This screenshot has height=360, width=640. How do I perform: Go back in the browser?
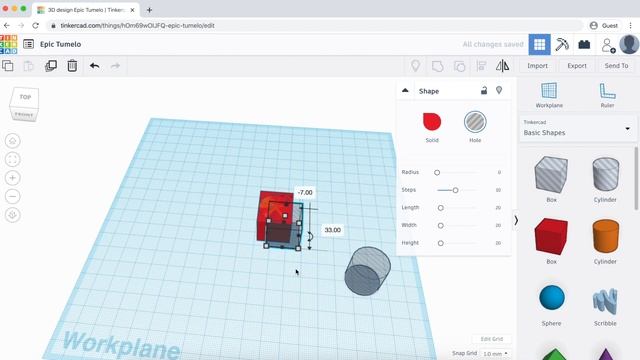pos(7,25)
